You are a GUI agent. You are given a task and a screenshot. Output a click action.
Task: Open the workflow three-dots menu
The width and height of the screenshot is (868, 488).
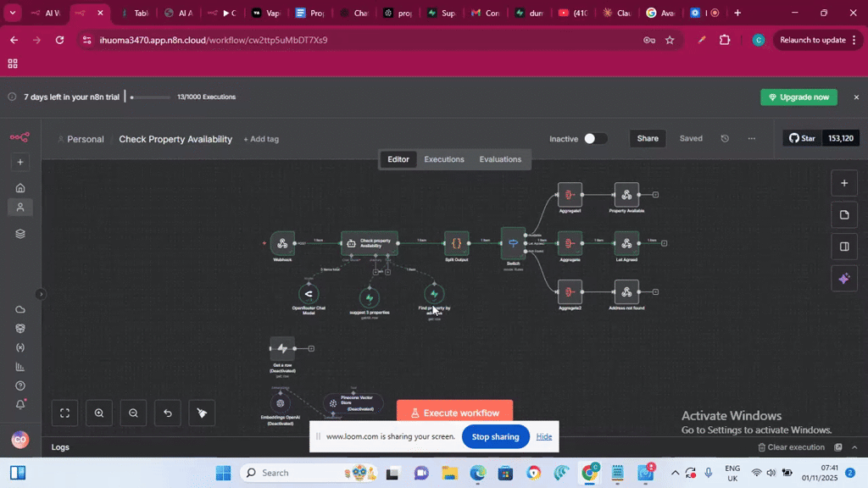(751, 138)
